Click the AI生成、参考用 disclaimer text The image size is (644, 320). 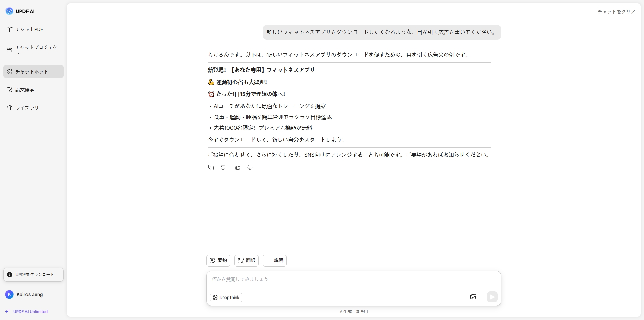click(354, 312)
